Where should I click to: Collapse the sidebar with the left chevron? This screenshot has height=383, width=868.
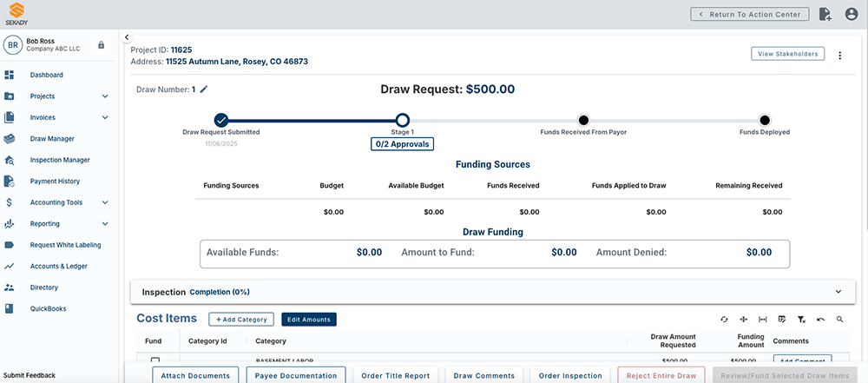tap(127, 37)
